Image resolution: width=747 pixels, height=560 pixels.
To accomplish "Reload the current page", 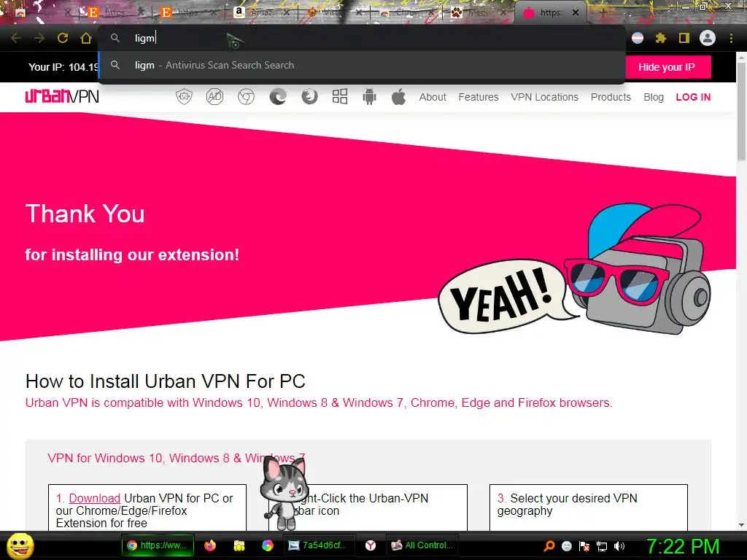I will [63, 38].
